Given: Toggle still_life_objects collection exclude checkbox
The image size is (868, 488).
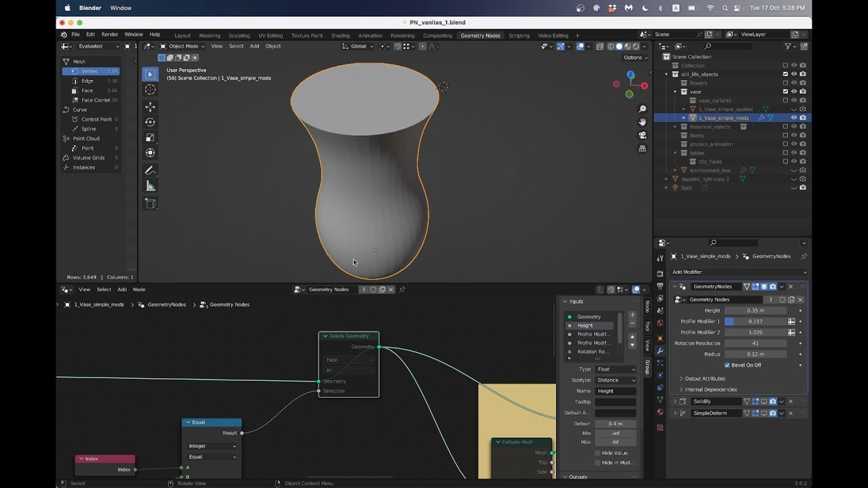Looking at the screenshot, I should (785, 74).
